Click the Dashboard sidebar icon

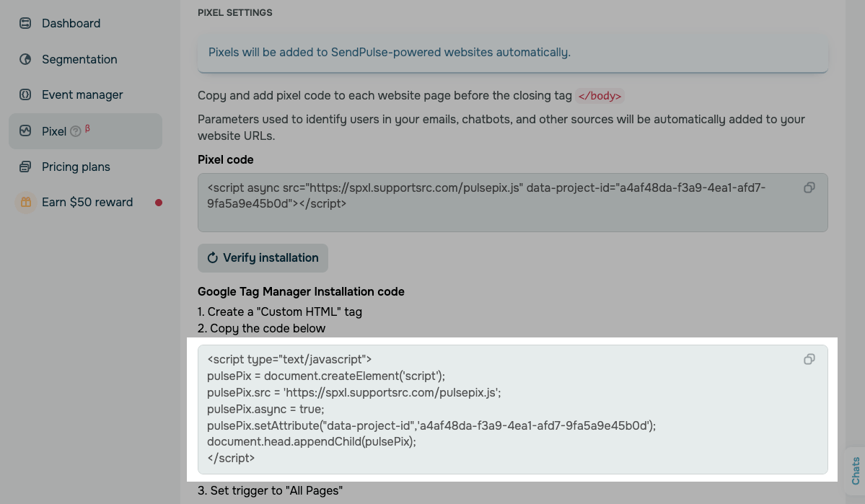click(25, 23)
